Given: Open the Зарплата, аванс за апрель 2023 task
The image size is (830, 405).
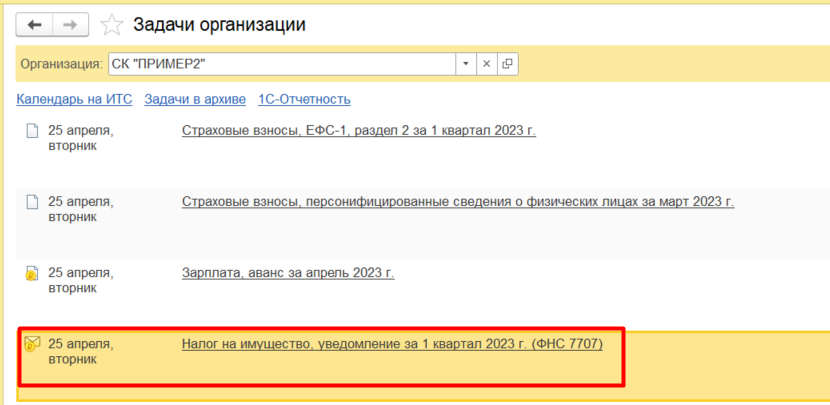Looking at the screenshot, I should point(287,272).
